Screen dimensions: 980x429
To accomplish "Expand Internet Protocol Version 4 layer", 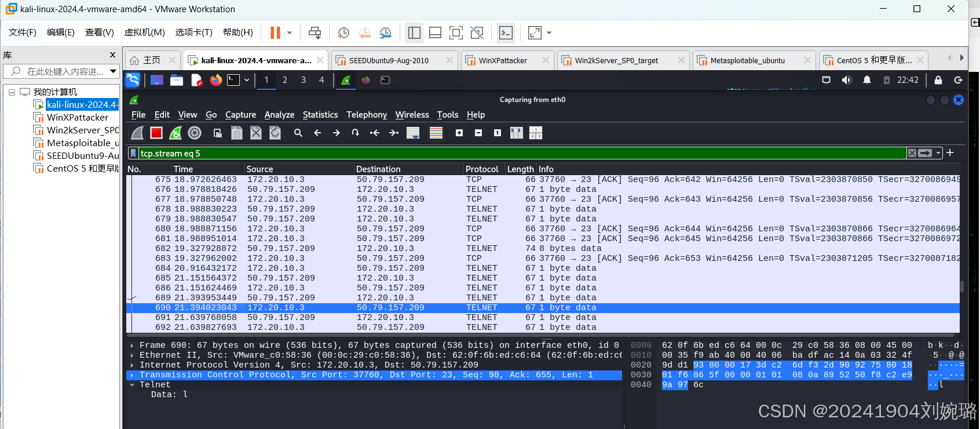I will (132, 365).
